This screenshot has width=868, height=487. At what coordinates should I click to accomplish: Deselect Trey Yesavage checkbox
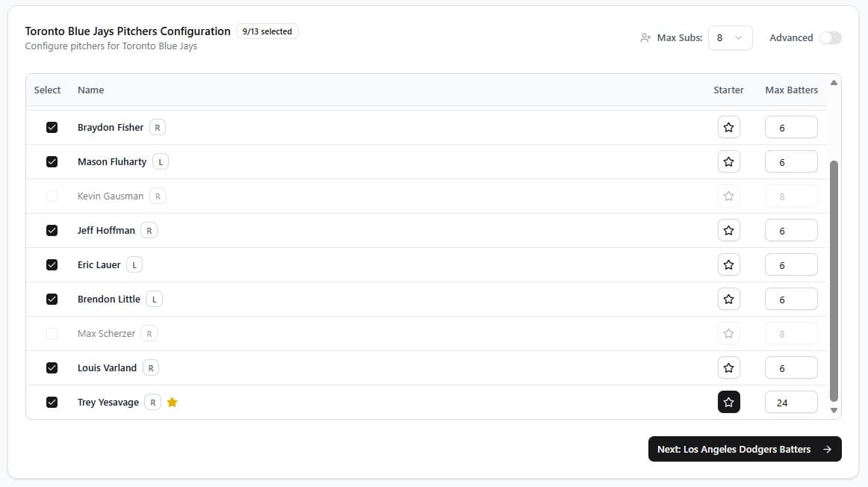pos(52,403)
